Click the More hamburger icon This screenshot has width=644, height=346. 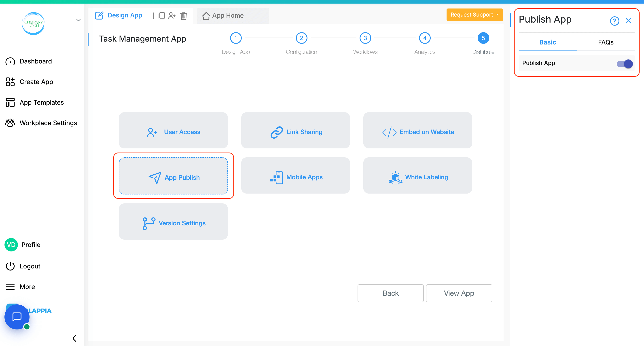tap(10, 287)
